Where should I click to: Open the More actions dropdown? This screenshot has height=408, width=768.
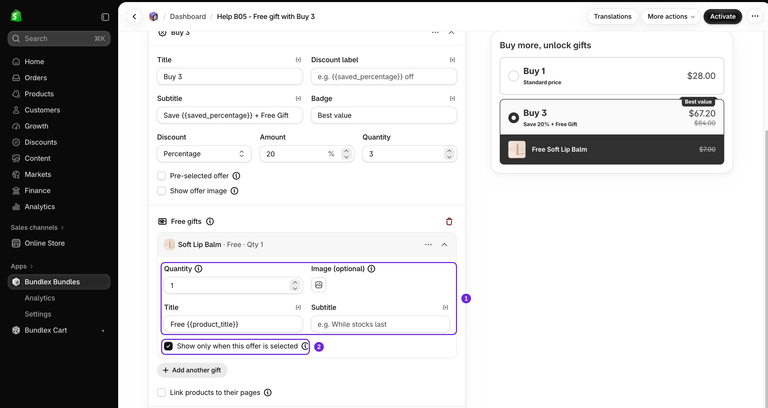click(671, 17)
